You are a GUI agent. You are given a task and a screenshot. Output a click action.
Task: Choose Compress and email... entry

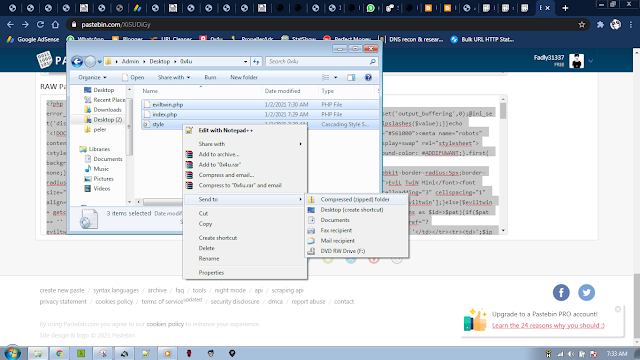[245, 175]
